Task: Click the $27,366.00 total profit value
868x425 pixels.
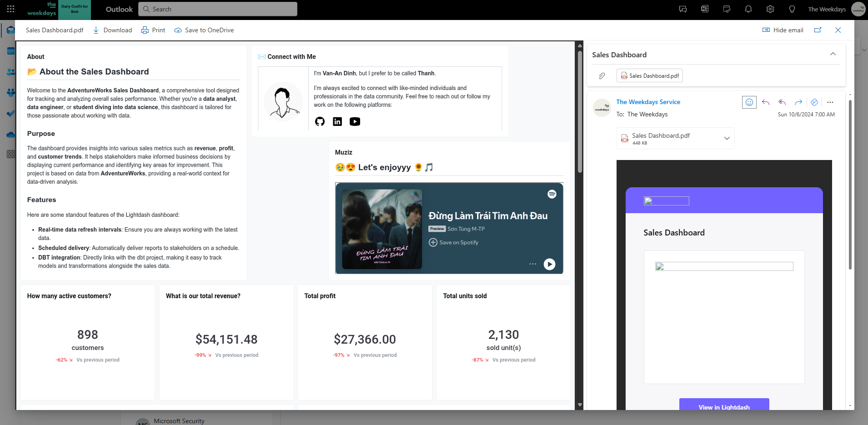Action: click(365, 339)
